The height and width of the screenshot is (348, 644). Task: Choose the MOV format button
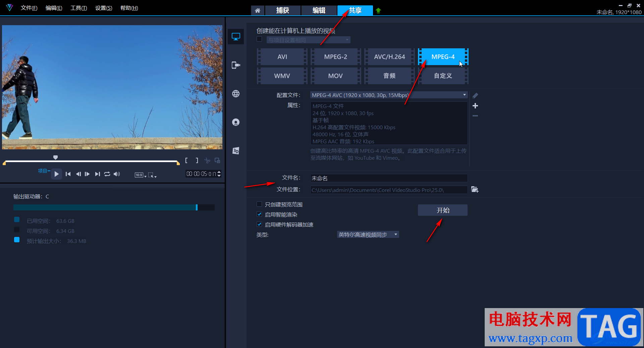coord(336,76)
